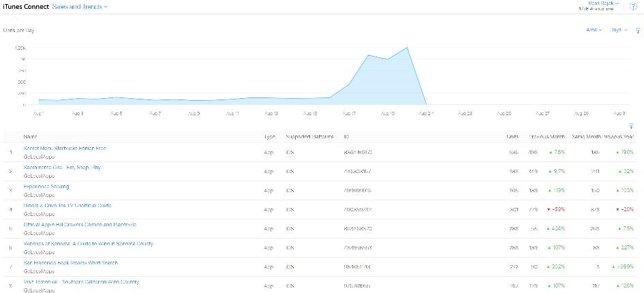Open San Francisco Book Reader Word Search app
The image size is (644, 293).
pos(71,262)
